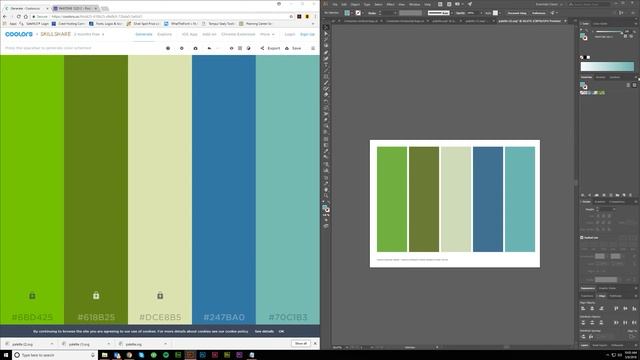Screen dimensions: 640x360
Task: Select the Hand tool in Illustrator's toolbar
Action: tap(326, 190)
